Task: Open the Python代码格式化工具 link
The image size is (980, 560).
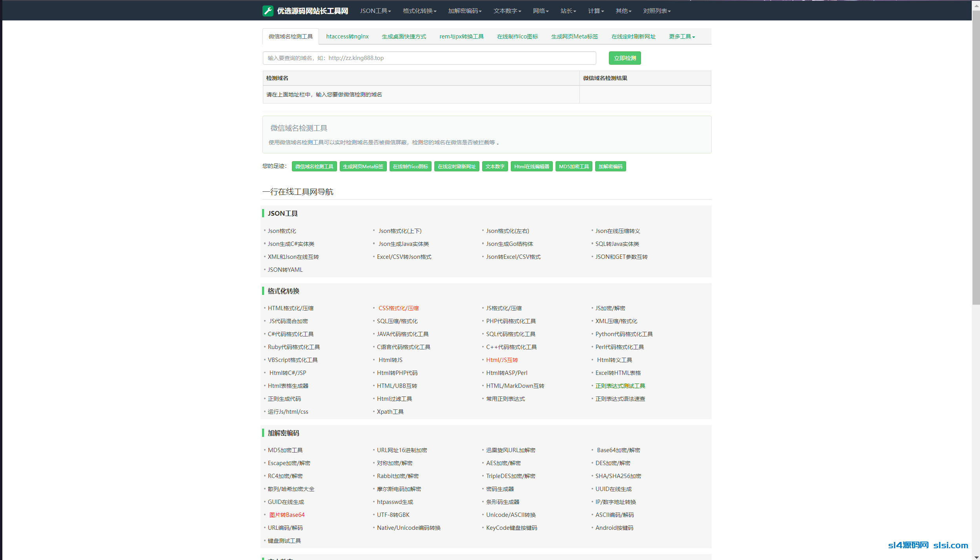Action: point(624,334)
